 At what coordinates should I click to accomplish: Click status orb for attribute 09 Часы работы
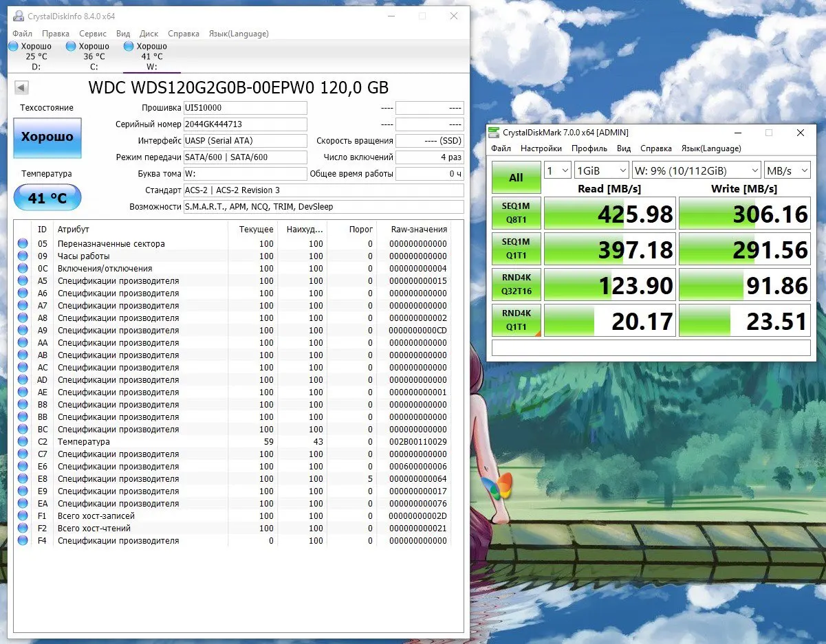click(23, 256)
